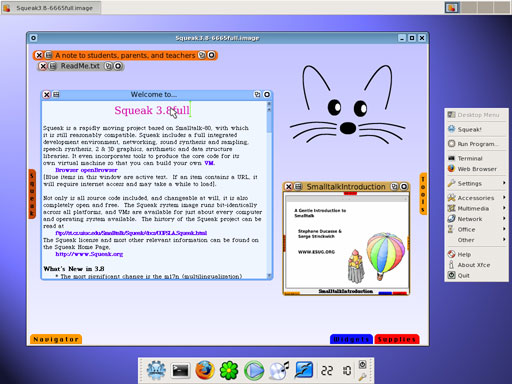
Task: Expand the Office submenu
Action: 476,229
